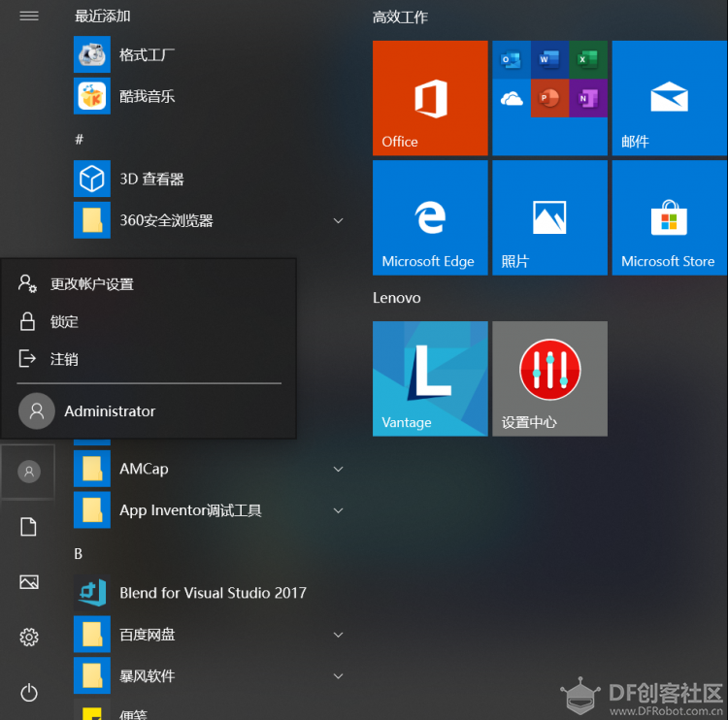Launch 酷我音乐 app
This screenshot has width=728, height=720.
click(147, 96)
